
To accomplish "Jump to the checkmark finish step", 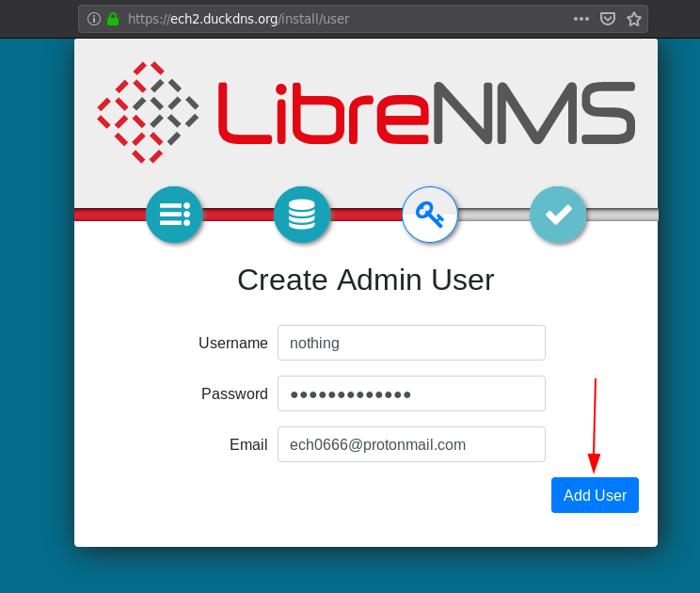I will (x=558, y=215).
